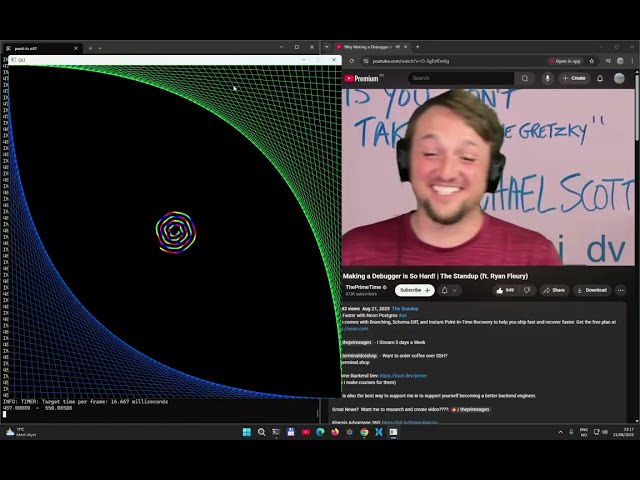Click the video player area

[x=488, y=177]
